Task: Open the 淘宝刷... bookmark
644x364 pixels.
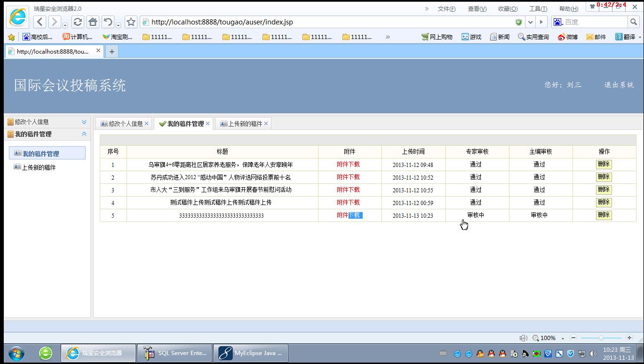Action: pos(118,37)
